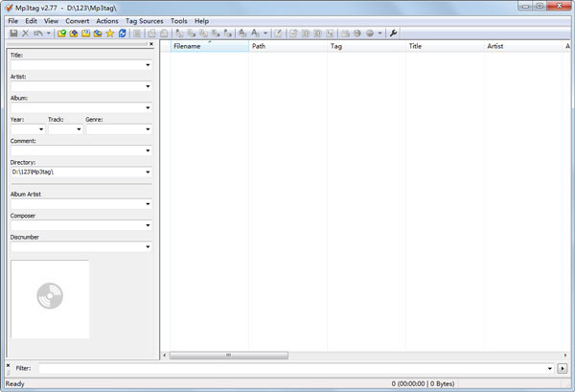The width and height of the screenshot is (575, 392).
Task: Sort by the Tag column header
Action: [x=366, y=46]
